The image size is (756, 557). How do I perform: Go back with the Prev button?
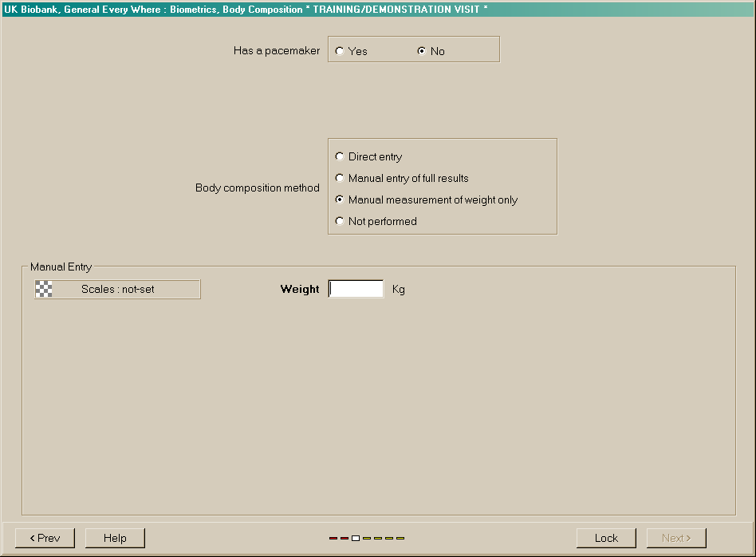pyautogui.click(x=45, y=538)
